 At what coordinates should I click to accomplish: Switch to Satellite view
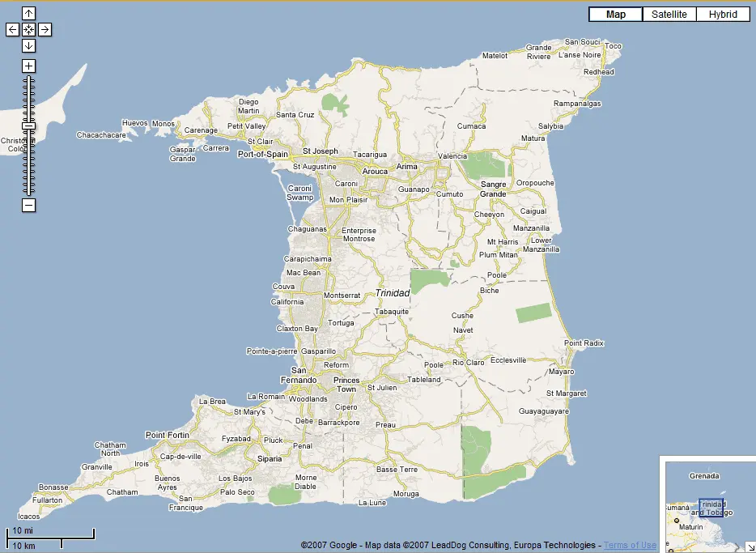[x=669, y=15]
